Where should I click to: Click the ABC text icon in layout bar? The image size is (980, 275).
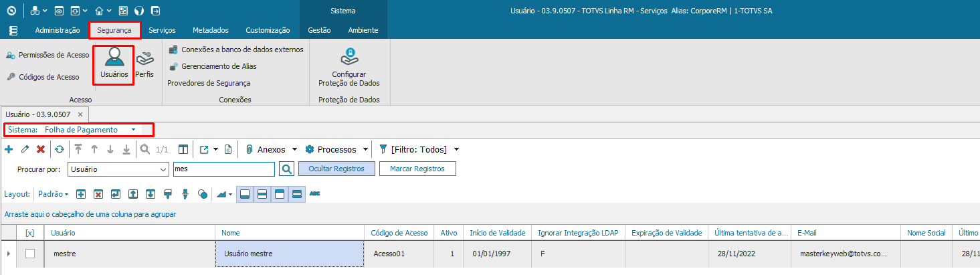click(x=315, y=194)
